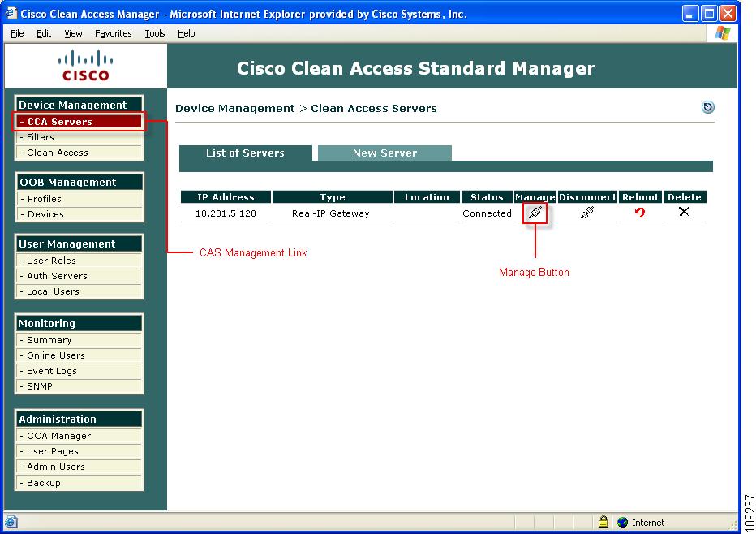Click the OOB Management section header
The height and width of the screenshot is (534, 756).
pyautogui.click(x=79, y=182)
